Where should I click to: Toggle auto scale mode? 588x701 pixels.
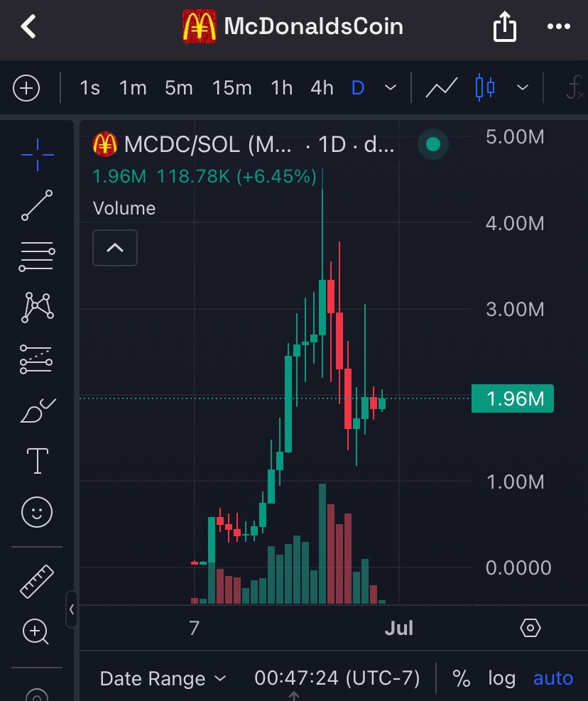(x=553, y=679)
